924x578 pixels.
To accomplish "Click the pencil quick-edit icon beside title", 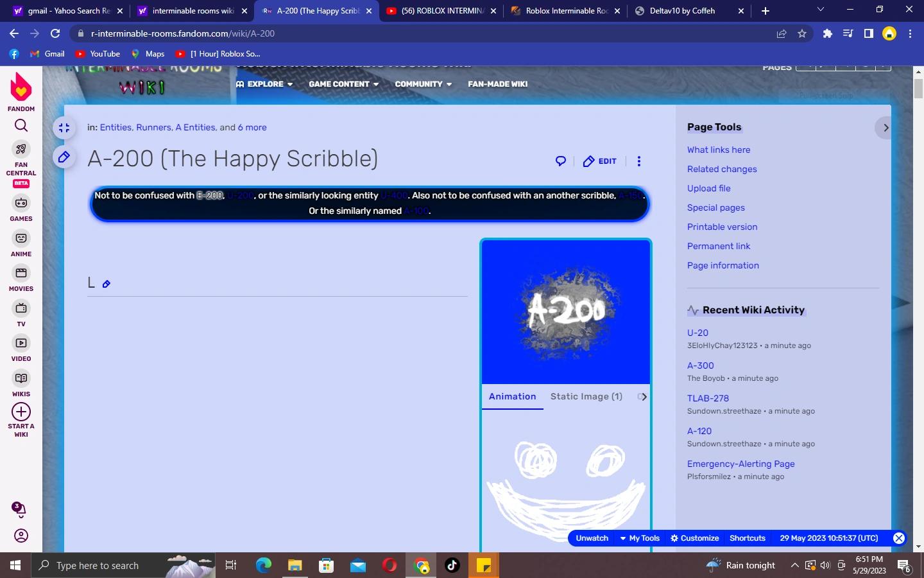I will click(64, 157).
